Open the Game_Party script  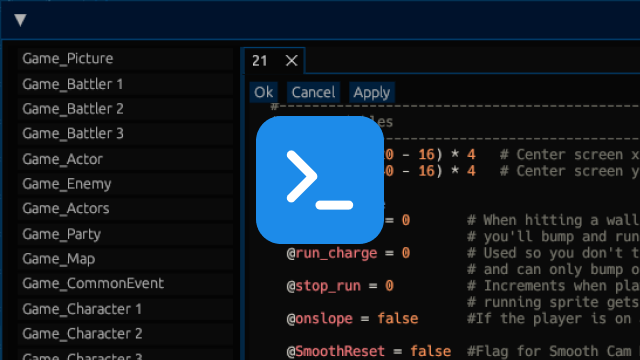point(125,234)
